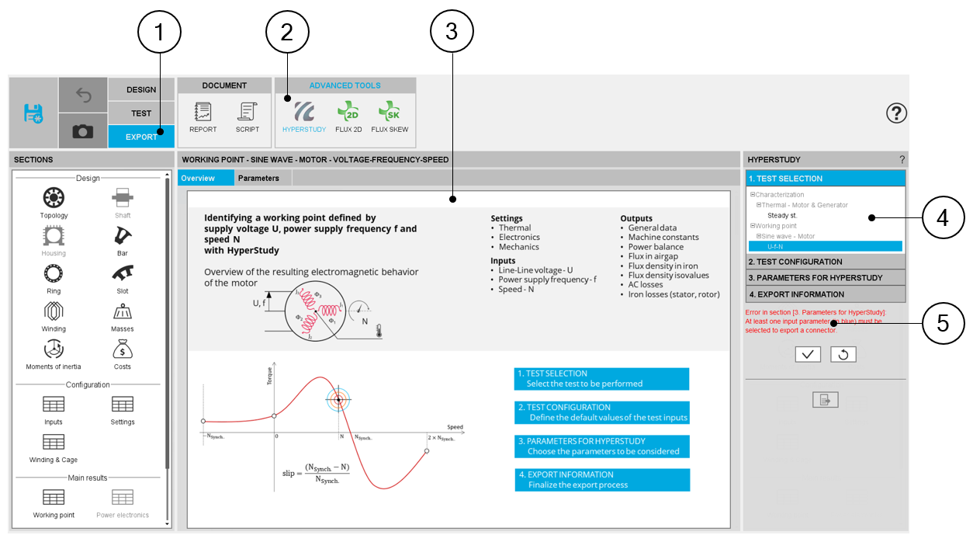Expand the 2. TEST CONFIGURATION section
This screenshot has width=980, height=542.
click(826, 262)
